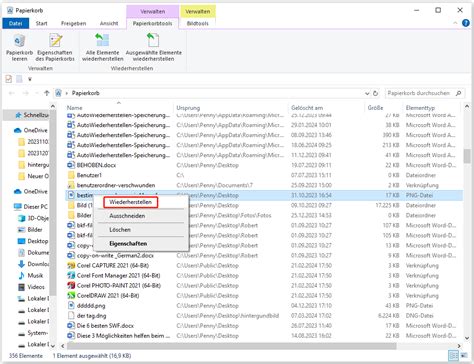This screenshot has height=364, width=474.
Task: Click the up-arrow navigation button
Action: click(x=47, y=93)
